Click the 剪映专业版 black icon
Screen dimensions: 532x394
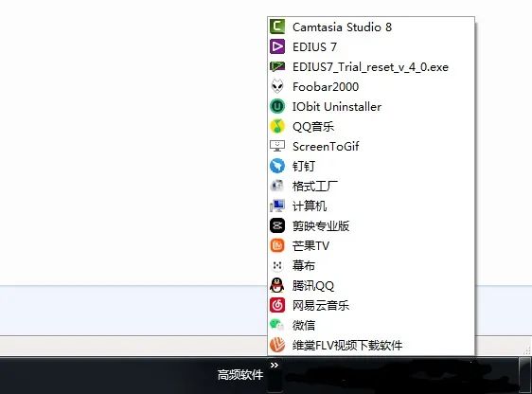click(x=277, y=225)
